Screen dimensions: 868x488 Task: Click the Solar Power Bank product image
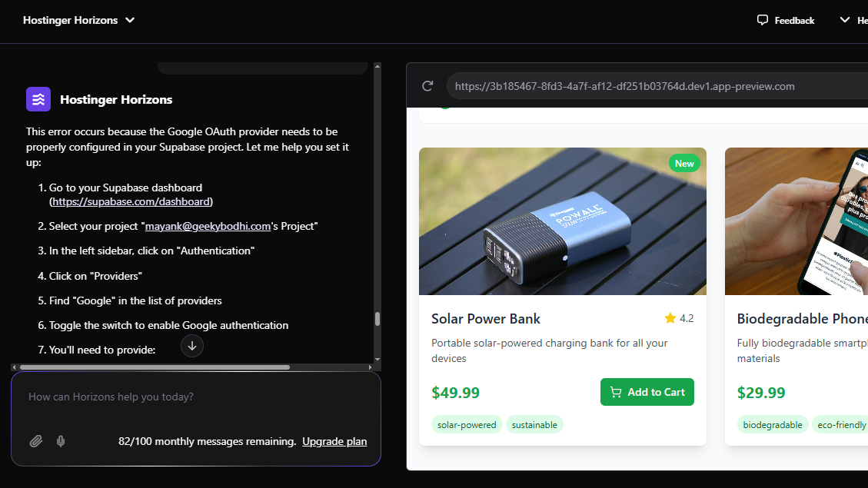[562, 221]
